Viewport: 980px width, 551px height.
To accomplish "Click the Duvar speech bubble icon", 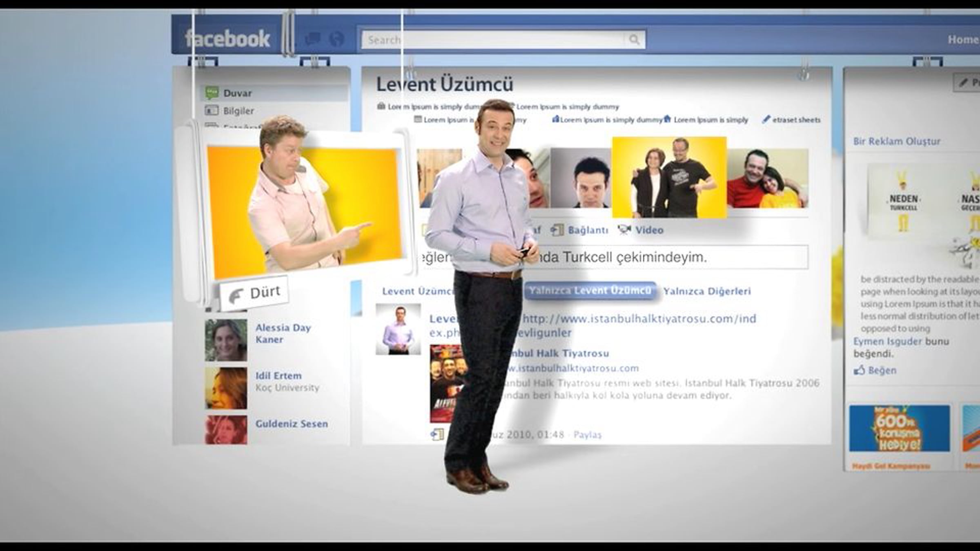I will click(x=212, y=93).
